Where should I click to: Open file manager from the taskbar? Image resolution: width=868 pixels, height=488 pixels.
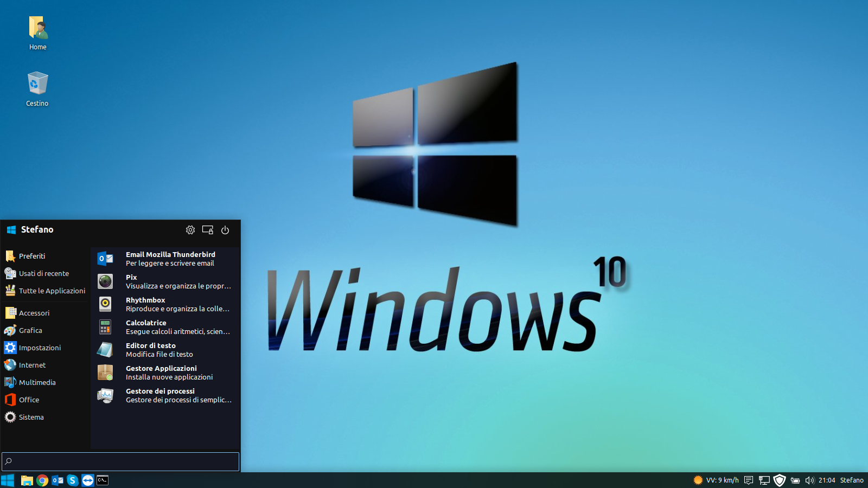click(x=27, y=480)
